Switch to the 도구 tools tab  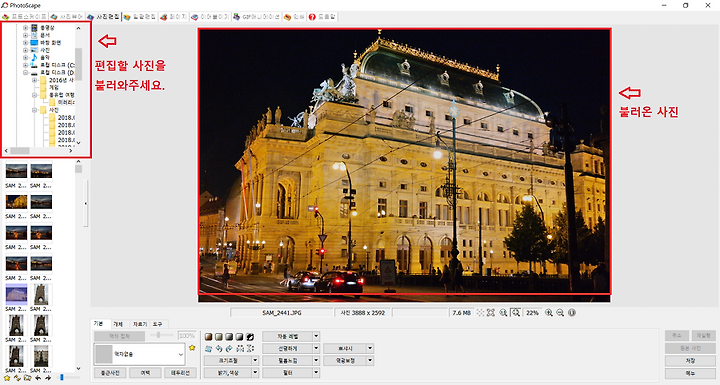point(158,324)
